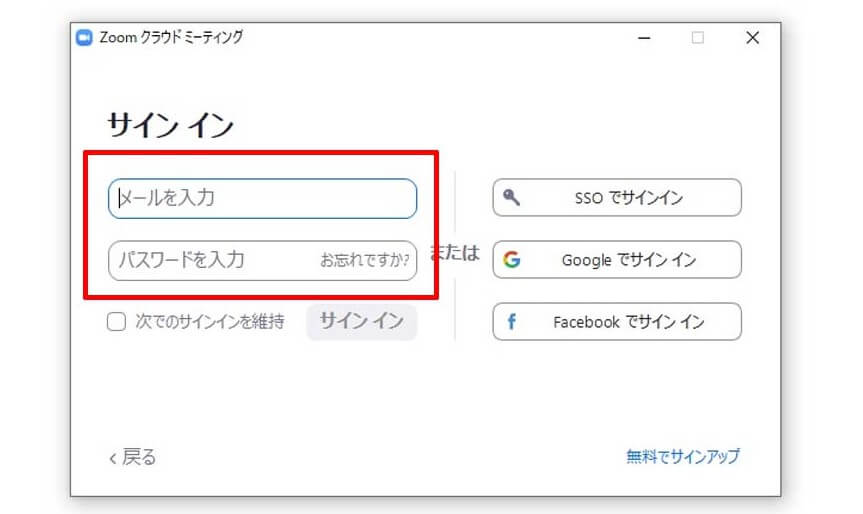This screenshot has width=863, height=514.
Task: Close the Zoom sign-in window
Action: coord(752,38)
